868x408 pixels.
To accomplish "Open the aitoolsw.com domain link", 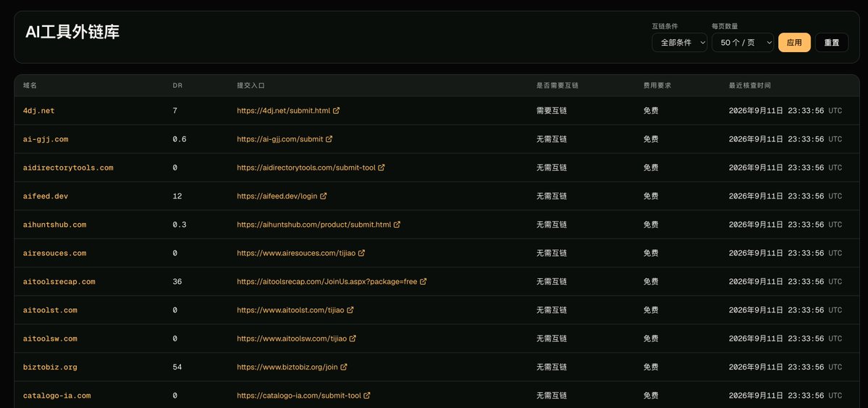I will pyautogui.click(x=50, y=338).
